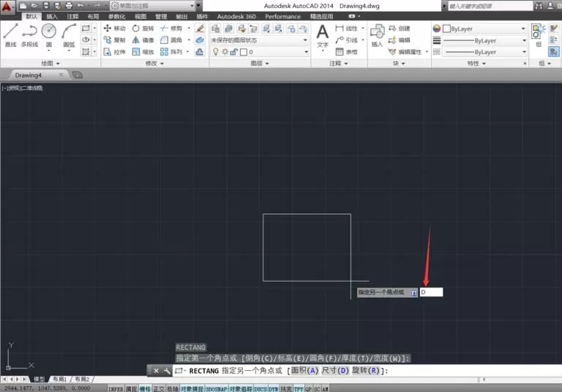Screen dimensions: 562x392
Task: Toggle Object Snap Tracking (对象追踪) in status bar
Action: click(241, 389)
